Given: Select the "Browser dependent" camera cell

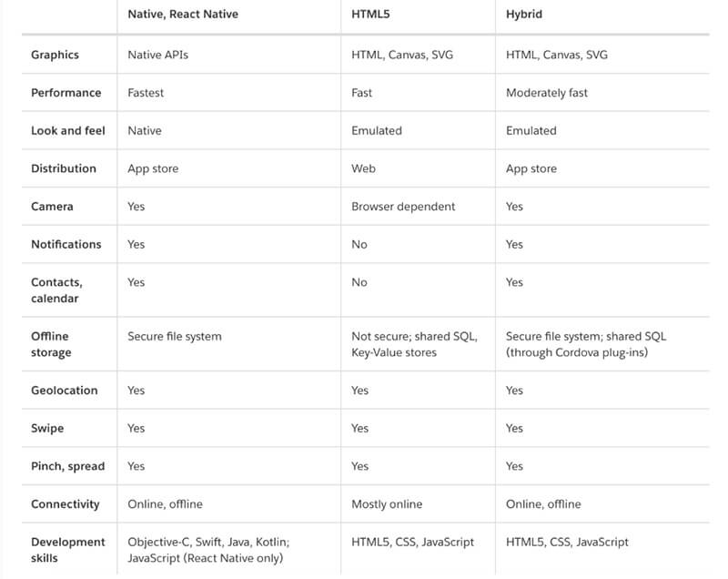Looking at the screenshot, I should point(405,207).
